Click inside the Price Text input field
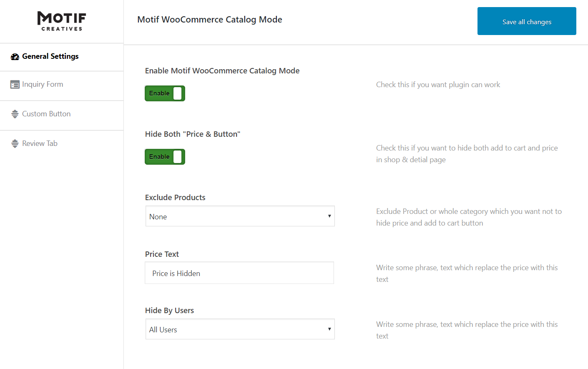This screenshot has height=369, width=588. tap(239, 273)
